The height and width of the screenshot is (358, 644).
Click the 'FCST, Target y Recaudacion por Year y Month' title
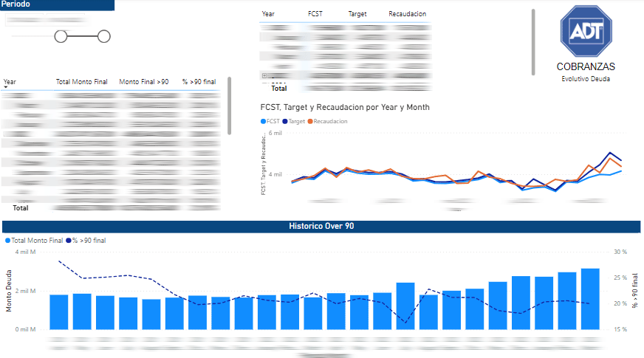click(x=345, y=107)
